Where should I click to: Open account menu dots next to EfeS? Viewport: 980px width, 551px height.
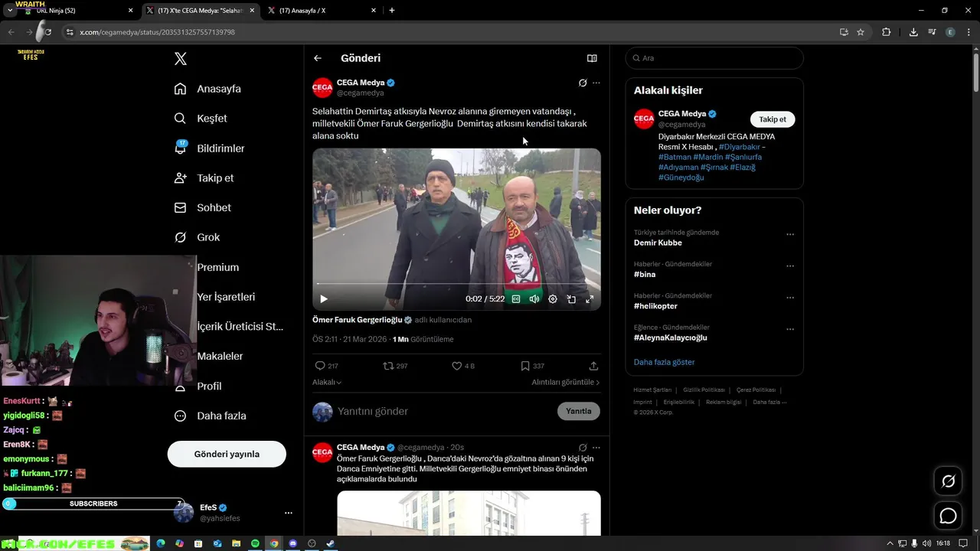click(x=288, y=513)
